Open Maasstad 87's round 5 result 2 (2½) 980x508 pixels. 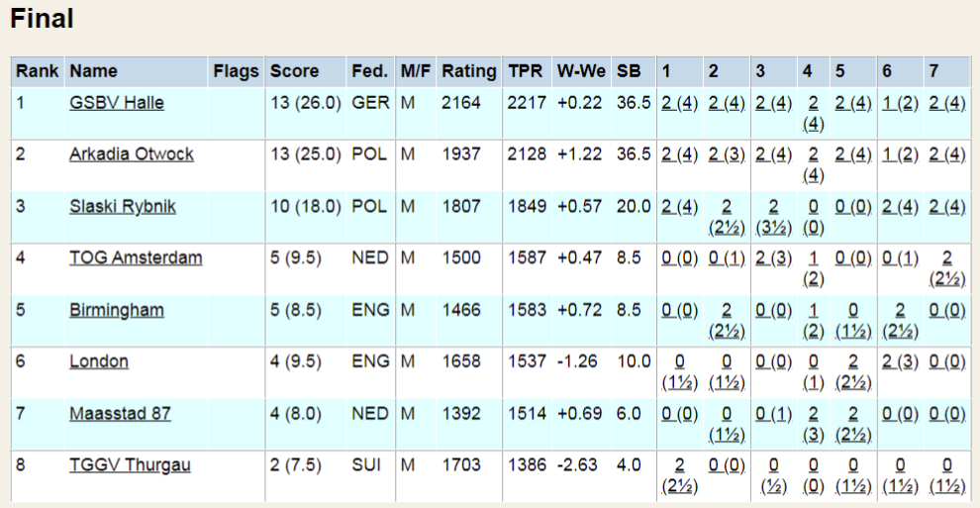(x=853, y=424)
